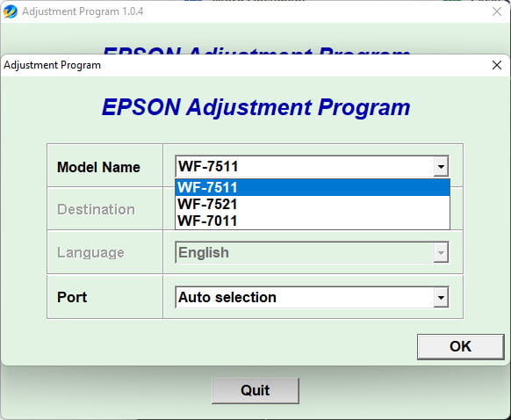Click the Language label
The image size is (511, 420).
(x=90, y=253)
